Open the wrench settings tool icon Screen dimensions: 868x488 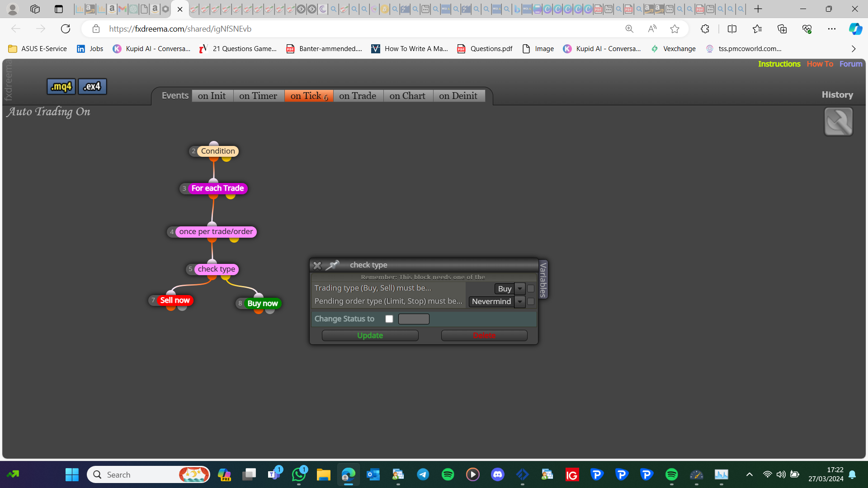pos(838,122)
